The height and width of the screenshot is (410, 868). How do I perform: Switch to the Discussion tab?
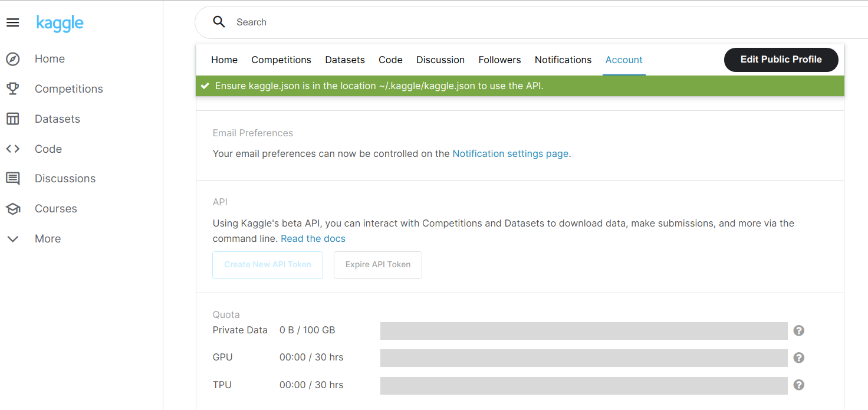tap(440, 60)
